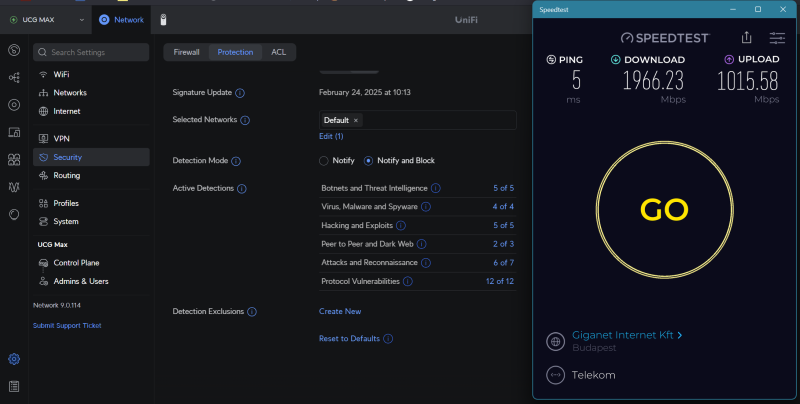Show Protocol Vulnerabilities info icon
The image size is (800, 404).
click(408, 282)
